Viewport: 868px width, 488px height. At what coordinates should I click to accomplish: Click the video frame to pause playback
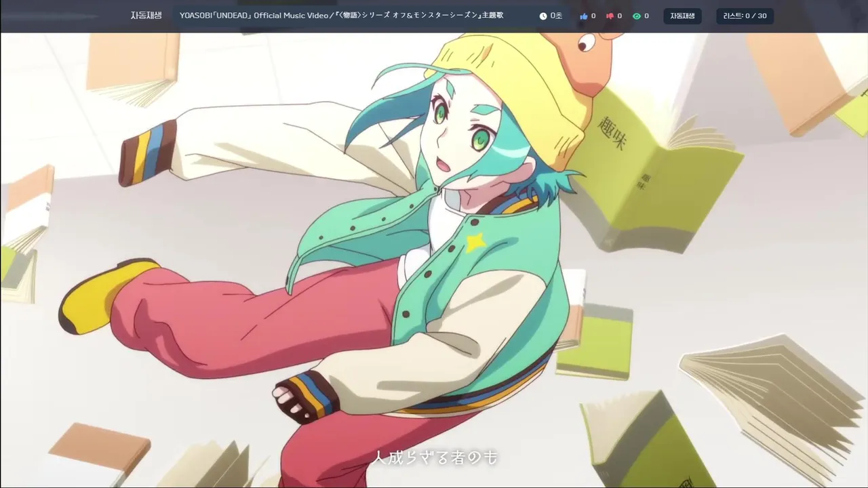pos(434,260)
